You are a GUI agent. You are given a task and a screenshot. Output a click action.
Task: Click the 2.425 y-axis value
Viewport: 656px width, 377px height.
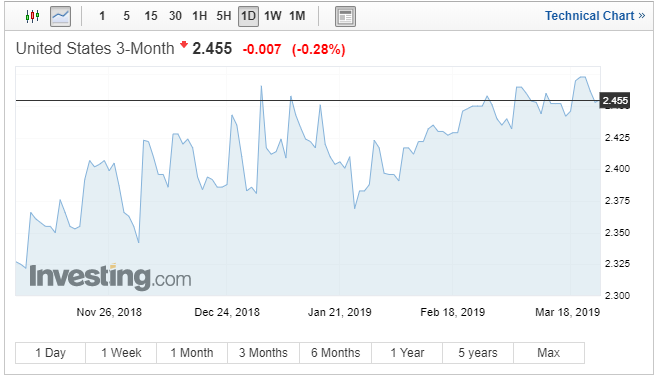pyautogui.click(x=617, y=137)
